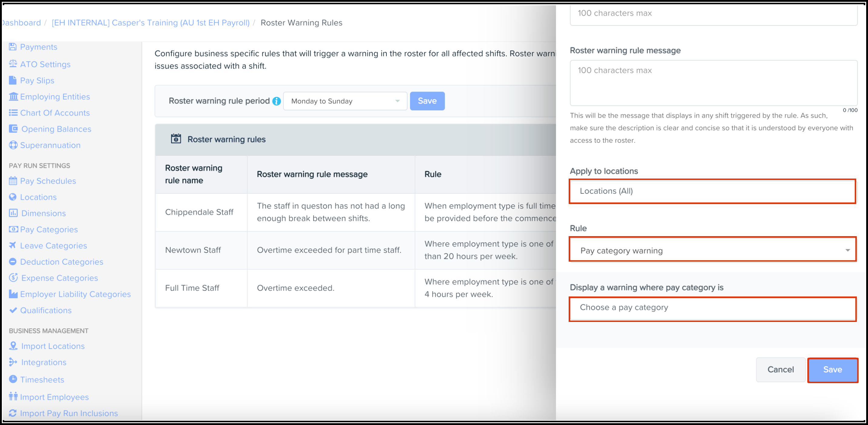Open the Monday to Sunday period dropdown

click(x=345, y=101)
